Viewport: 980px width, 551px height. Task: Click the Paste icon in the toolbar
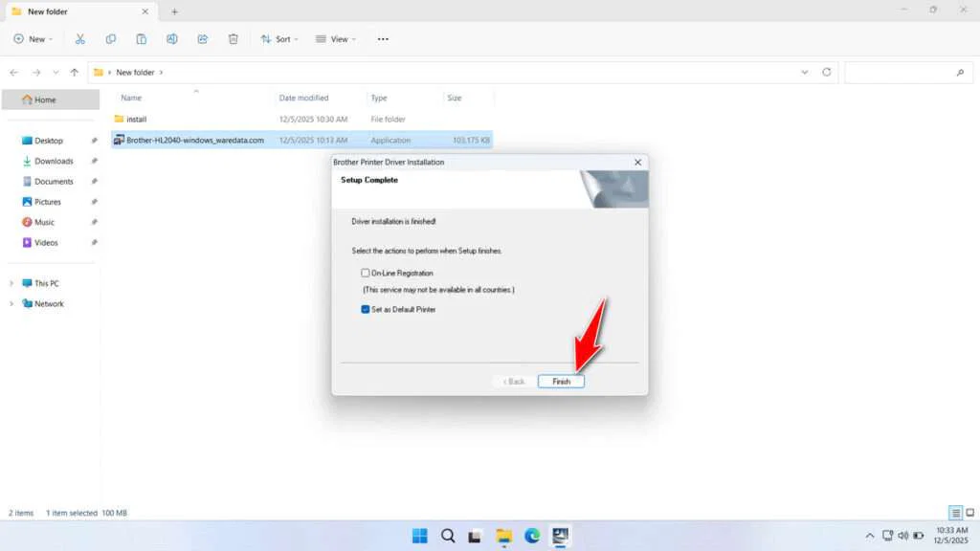(141, 38)
